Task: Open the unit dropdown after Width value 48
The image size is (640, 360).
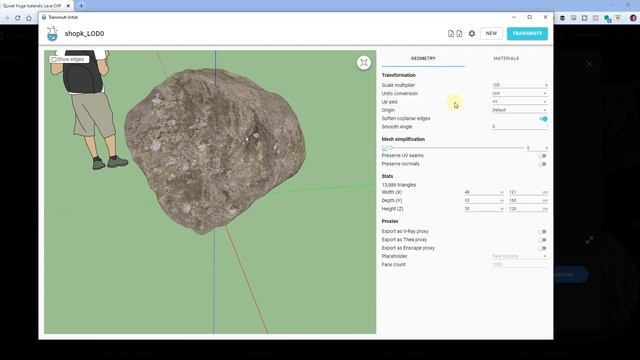Action: (502, 192)
